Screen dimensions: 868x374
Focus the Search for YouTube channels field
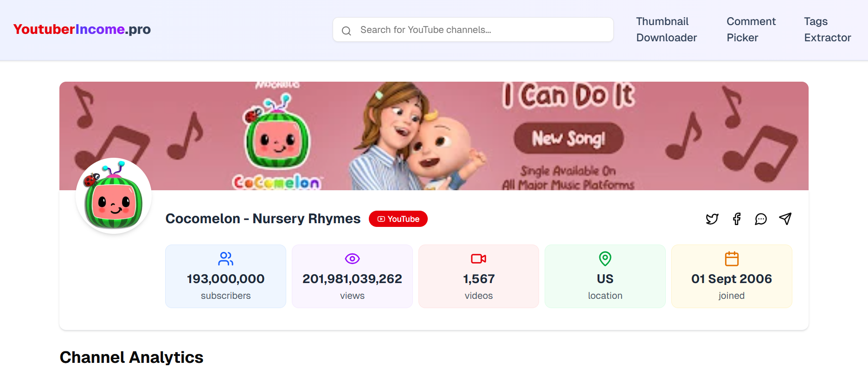point(473,30)
